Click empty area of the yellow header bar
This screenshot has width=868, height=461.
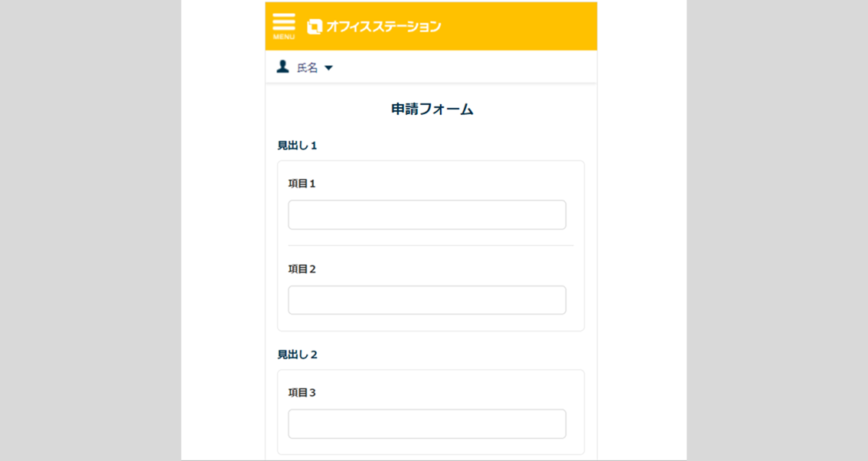[x=520, y=27]
